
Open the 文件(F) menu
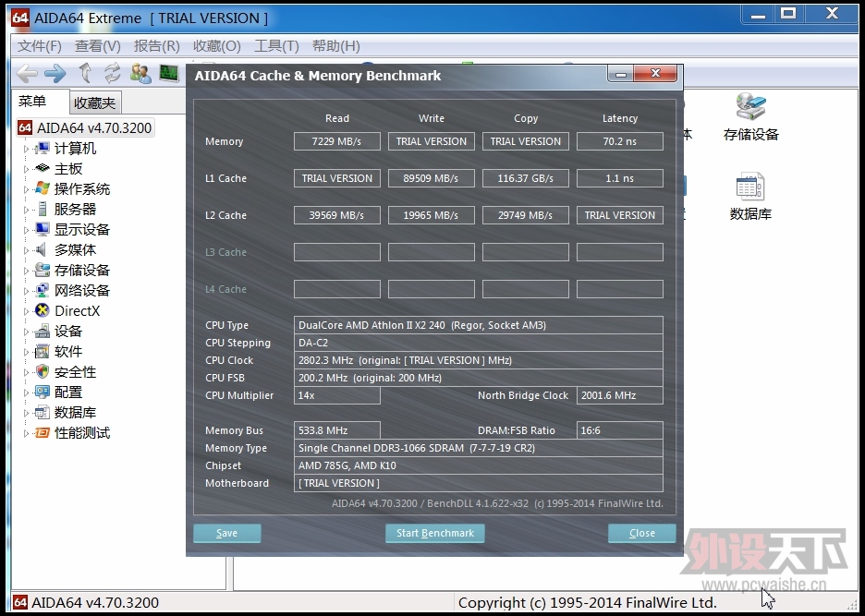(39, 46)
